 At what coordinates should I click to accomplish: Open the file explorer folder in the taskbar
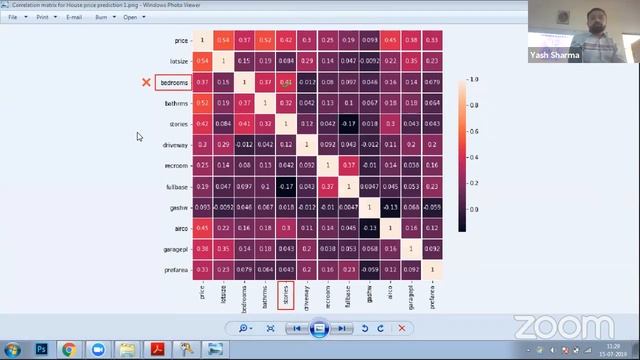[127, 349]
